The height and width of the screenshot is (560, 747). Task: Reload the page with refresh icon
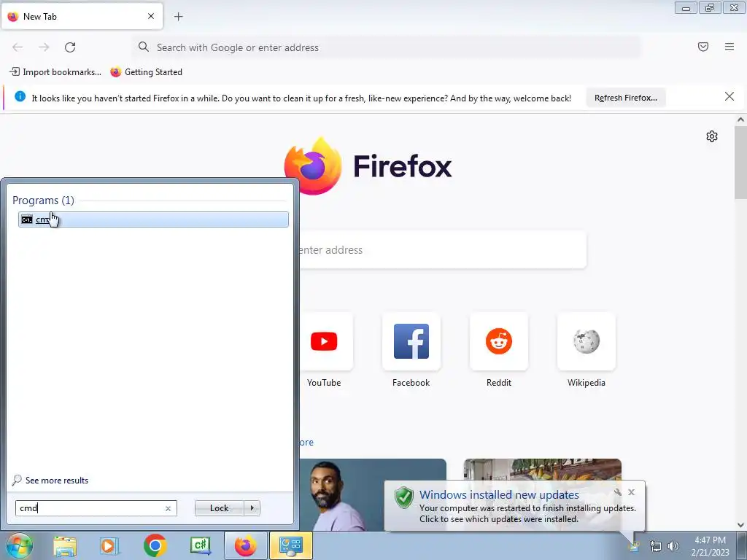tap(70, 47)
